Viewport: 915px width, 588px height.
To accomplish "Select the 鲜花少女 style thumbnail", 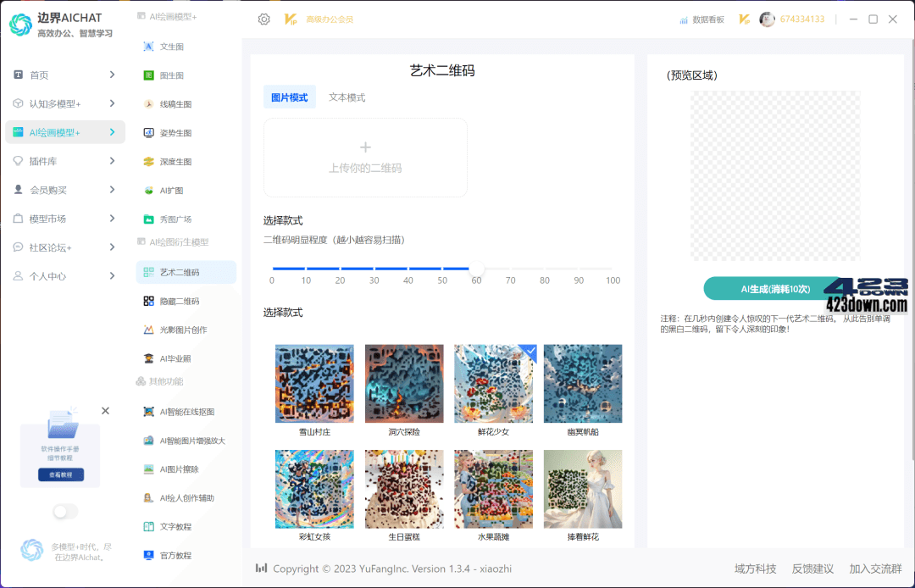I will [x=493, y=383].
